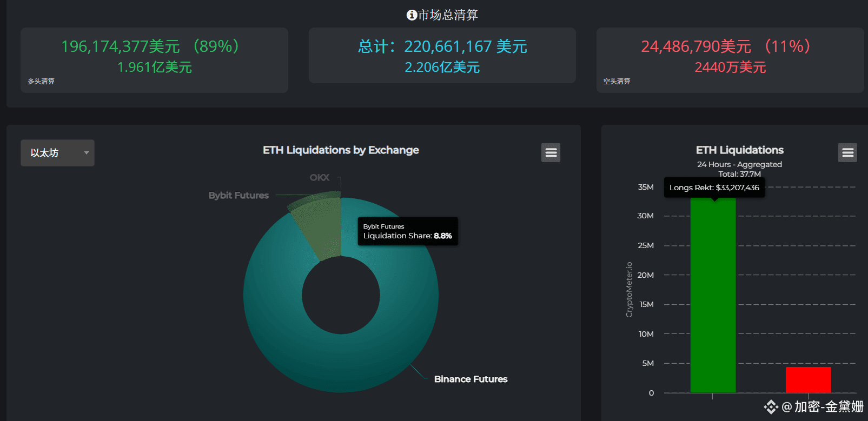
Task: Click the large teal Binance Futures donut segment
Action: tap(341, 362)
